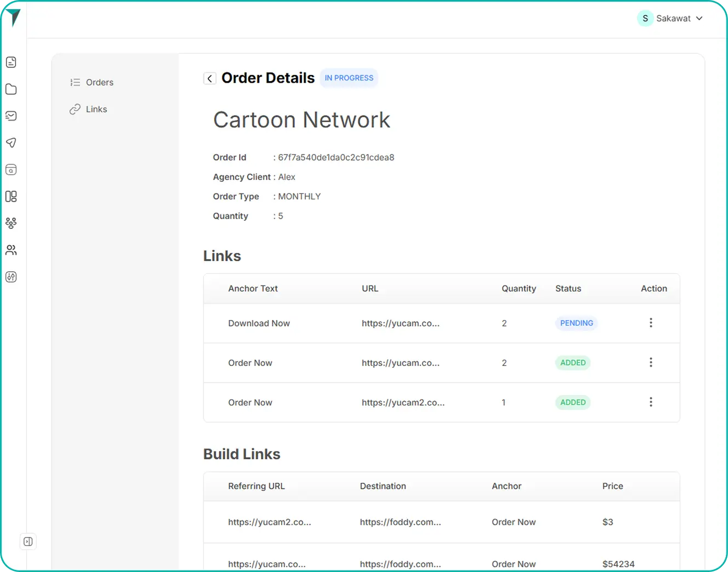The image size is (728, 572).
Task: Open the group of people icon in sidebar
Action: [x=11, y=223]
